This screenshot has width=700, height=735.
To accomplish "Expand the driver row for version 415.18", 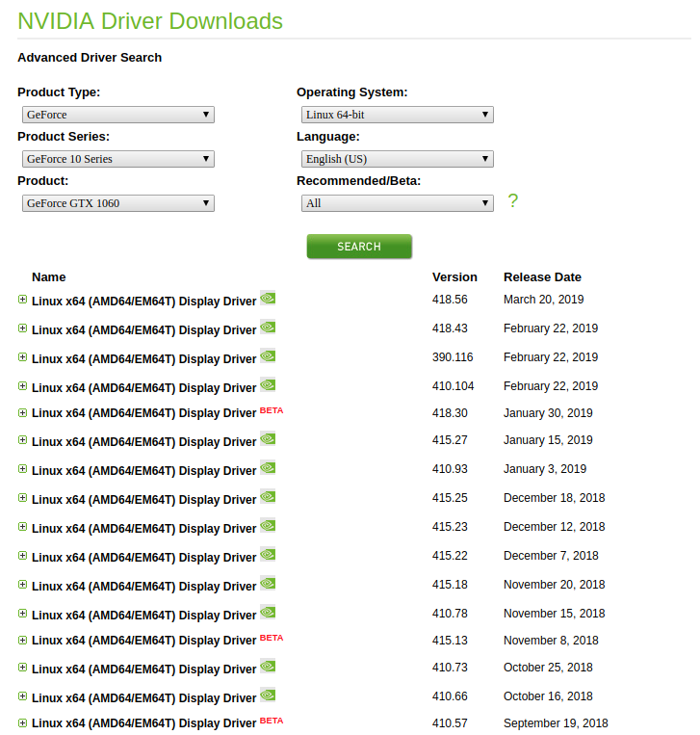I will click(x=22, y=584).
